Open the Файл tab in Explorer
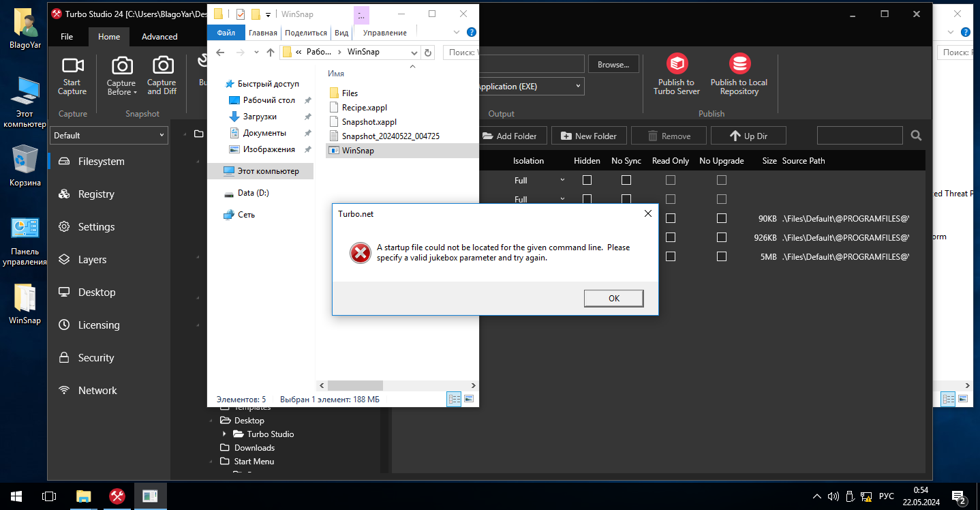The image size is (980, 510). pyautogui.click(x=226, y=33)
